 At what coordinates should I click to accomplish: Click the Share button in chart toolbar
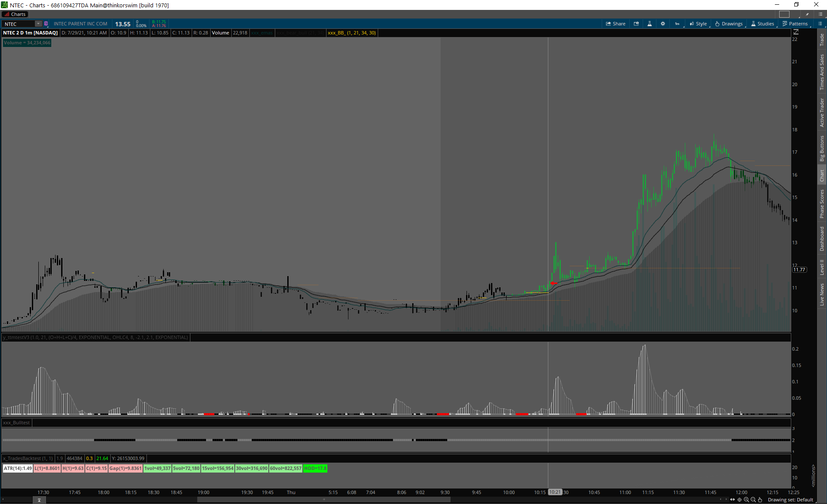coord(616,24)
